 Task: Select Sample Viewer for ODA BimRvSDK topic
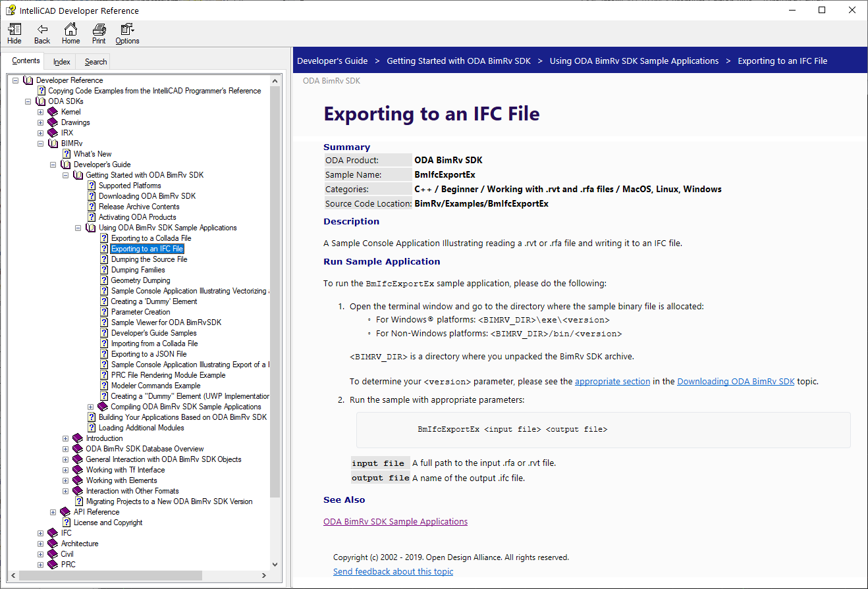click(x=166, y=322)
